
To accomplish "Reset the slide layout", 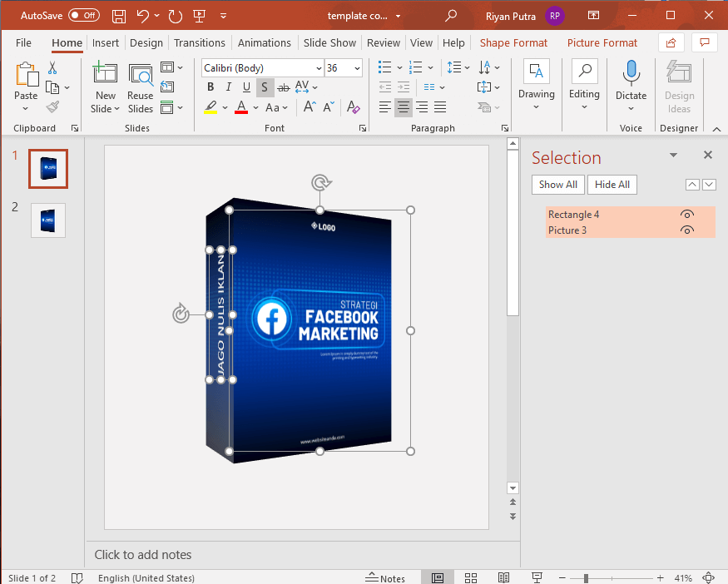I will [167, 87].
